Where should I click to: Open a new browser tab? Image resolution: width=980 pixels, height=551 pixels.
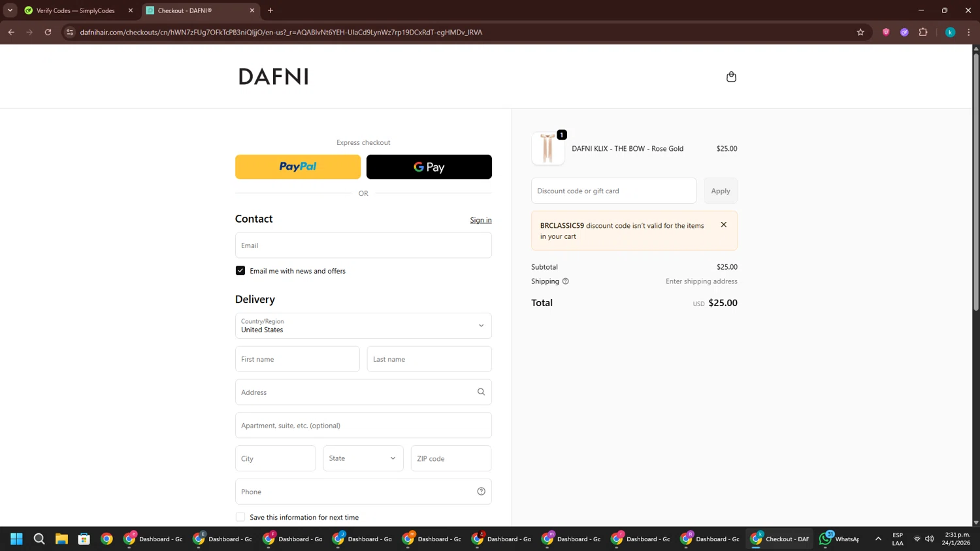[270, 10]
